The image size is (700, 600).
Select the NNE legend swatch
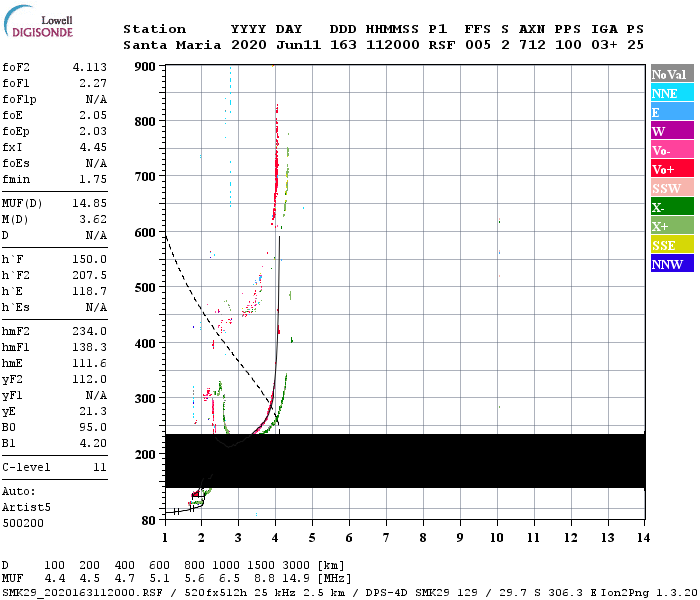pyautogui.click(x=672, y=93)
